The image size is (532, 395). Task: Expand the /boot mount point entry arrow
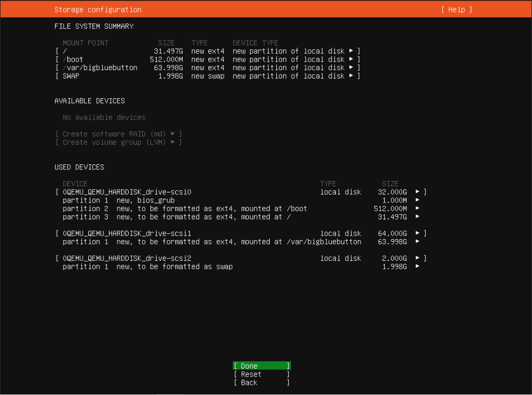coord(351,59)
